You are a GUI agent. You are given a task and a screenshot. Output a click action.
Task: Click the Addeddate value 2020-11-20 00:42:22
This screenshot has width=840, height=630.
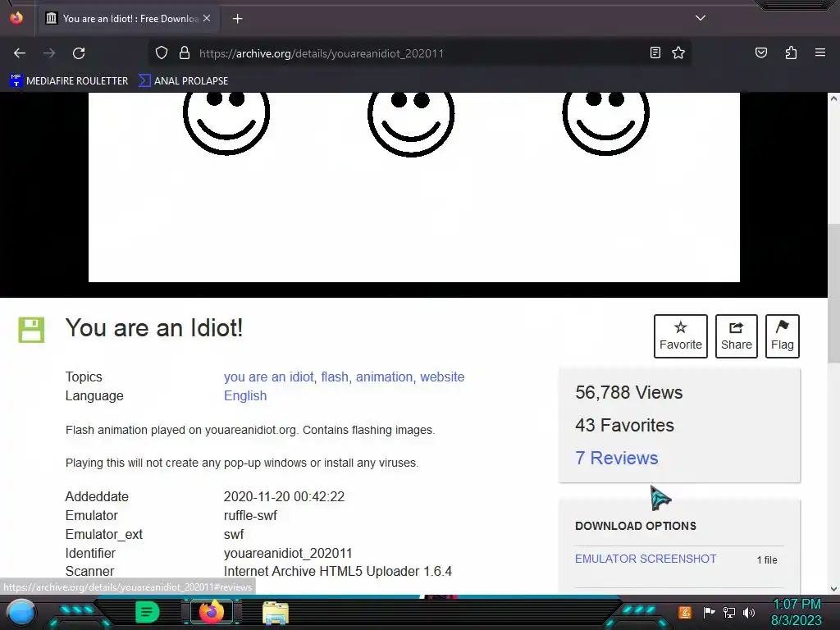tap(284, 496)
